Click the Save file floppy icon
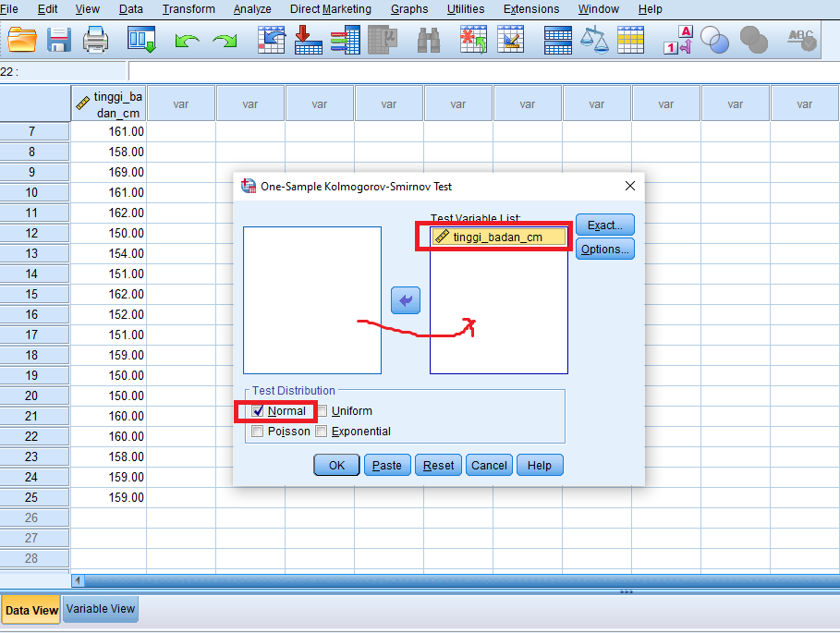Image resolution: width=840 pixels, height=633 pixels. click(59, 40)
